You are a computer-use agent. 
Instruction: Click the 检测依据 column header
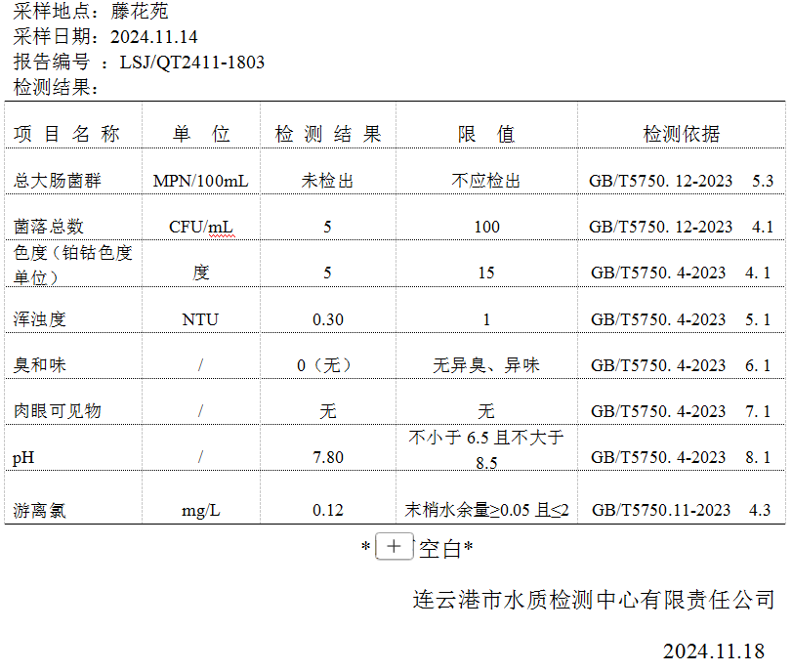tap(681, 135)
